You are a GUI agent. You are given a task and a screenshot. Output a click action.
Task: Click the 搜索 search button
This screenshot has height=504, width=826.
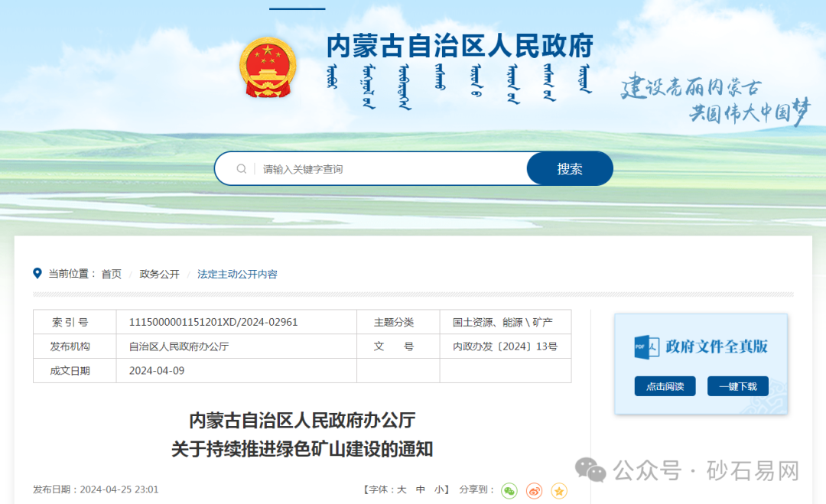[x=569, y=168]
